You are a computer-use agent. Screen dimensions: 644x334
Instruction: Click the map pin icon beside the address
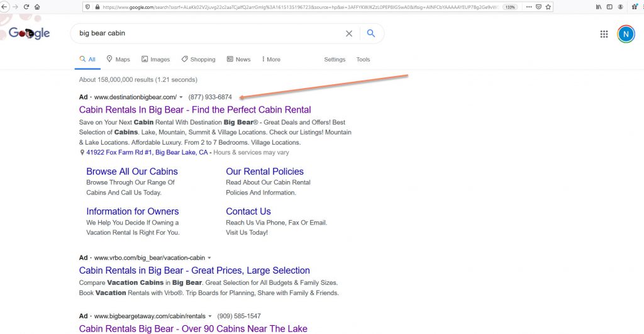pos(82,152)
